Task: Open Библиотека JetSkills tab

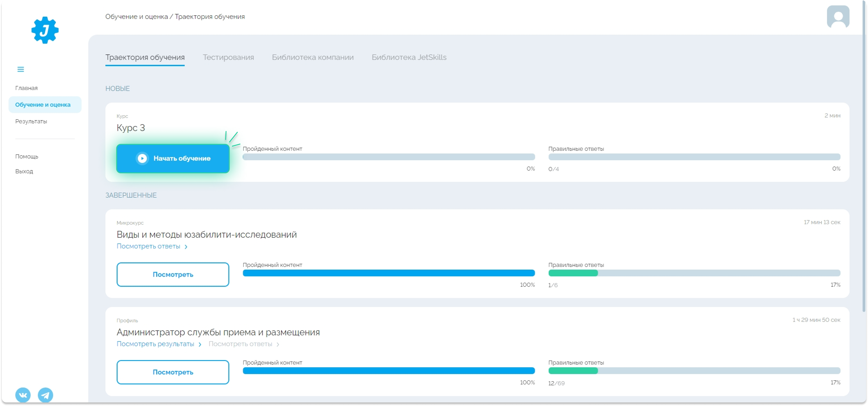Action: (409, 57)
